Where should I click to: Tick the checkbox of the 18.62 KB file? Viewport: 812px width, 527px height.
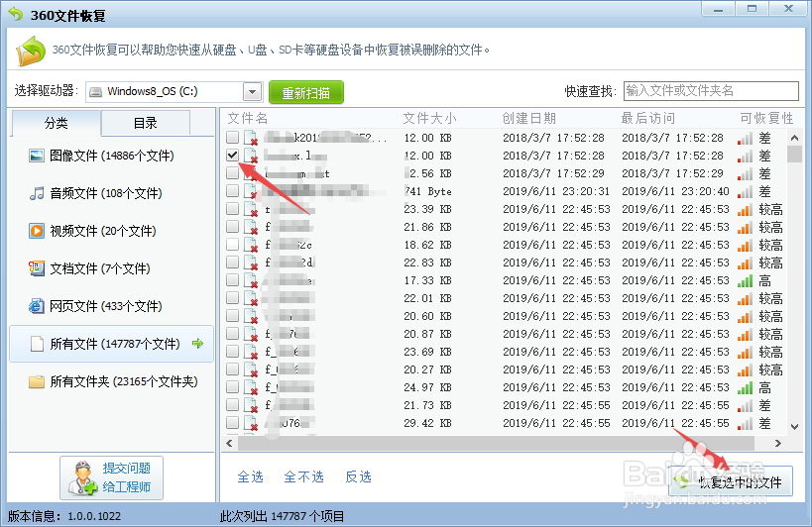point(233,244)
